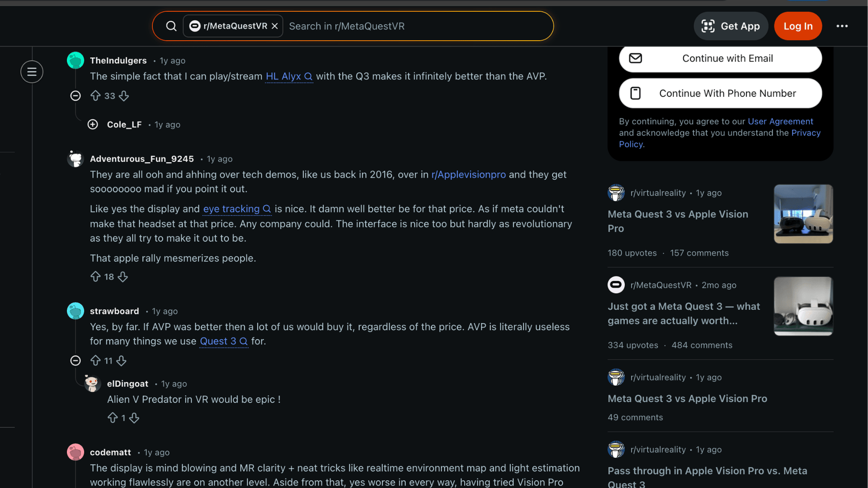This screenshot has width=868, height=488.
Task: Collapse TheIndulgers' comment thread
Action: [x=75, y=96]
